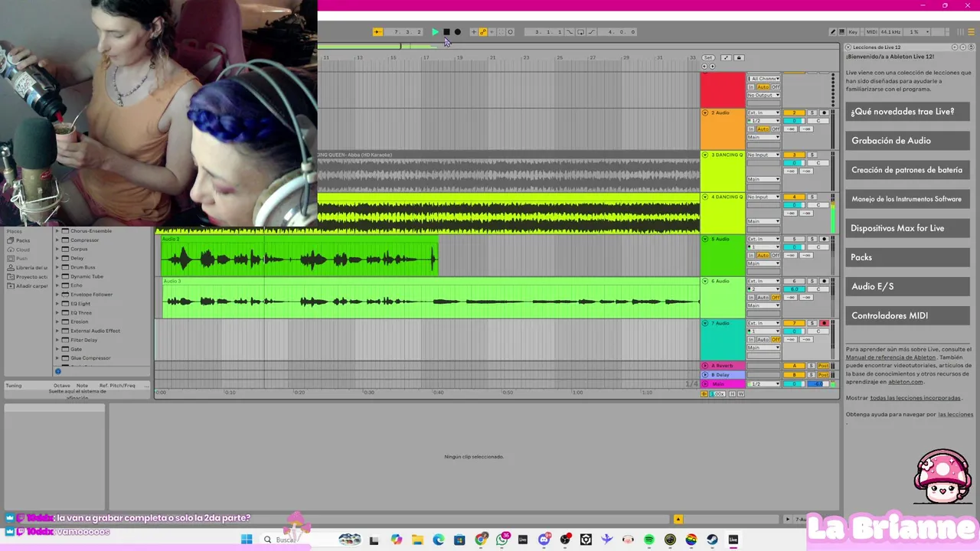Open Creación de patrones de batería lesson
The image size is (980, 551).
908,170
